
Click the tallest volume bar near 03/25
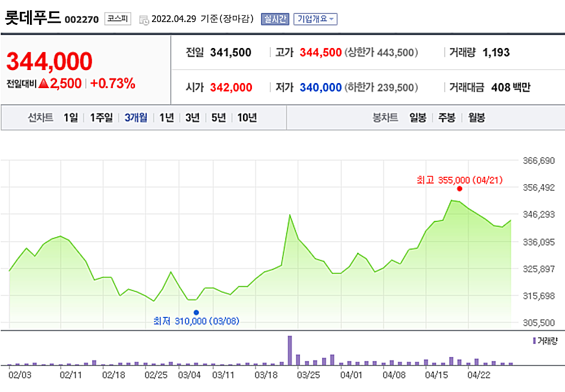click(x=290, y=351)
